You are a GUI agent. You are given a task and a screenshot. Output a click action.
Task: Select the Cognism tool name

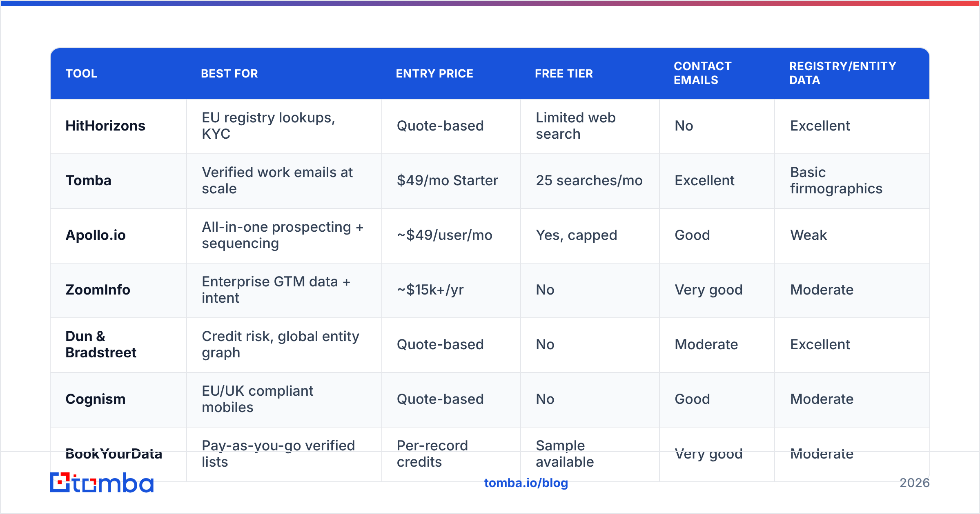95,399
